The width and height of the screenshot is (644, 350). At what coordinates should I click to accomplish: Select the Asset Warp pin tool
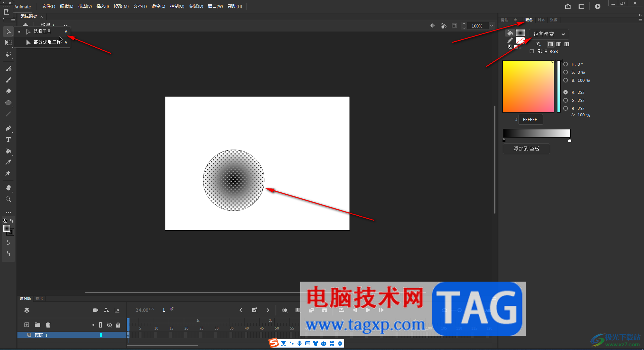[8, 174]
